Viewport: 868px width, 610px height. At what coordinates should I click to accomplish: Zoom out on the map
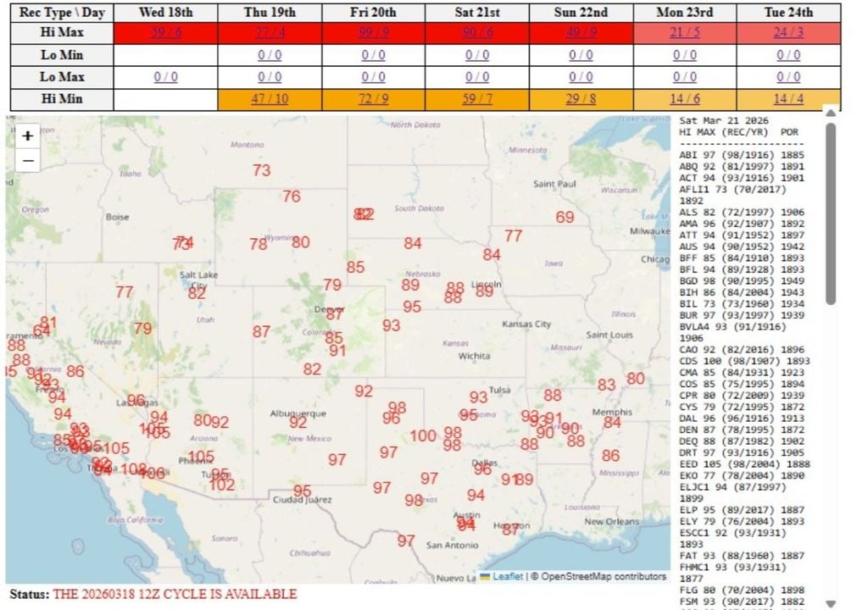coord(27,160)
